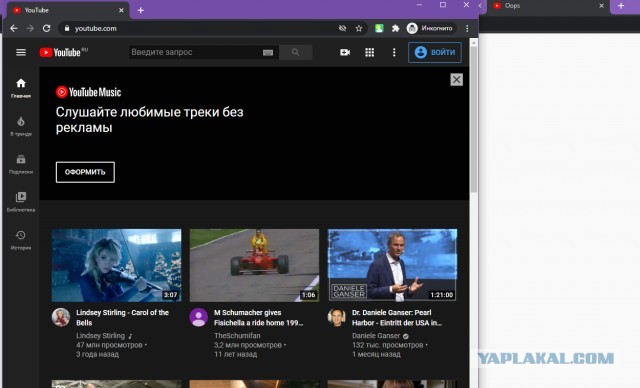This screenshot has height=388, width=640.
Task: Open Lindsey Stirling channel avatar
Action: point(61,317)
